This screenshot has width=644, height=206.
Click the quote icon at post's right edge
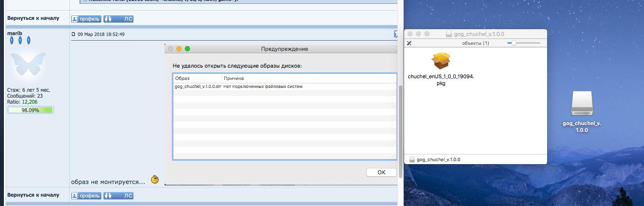pyautogui.click(x=396, y=34)
